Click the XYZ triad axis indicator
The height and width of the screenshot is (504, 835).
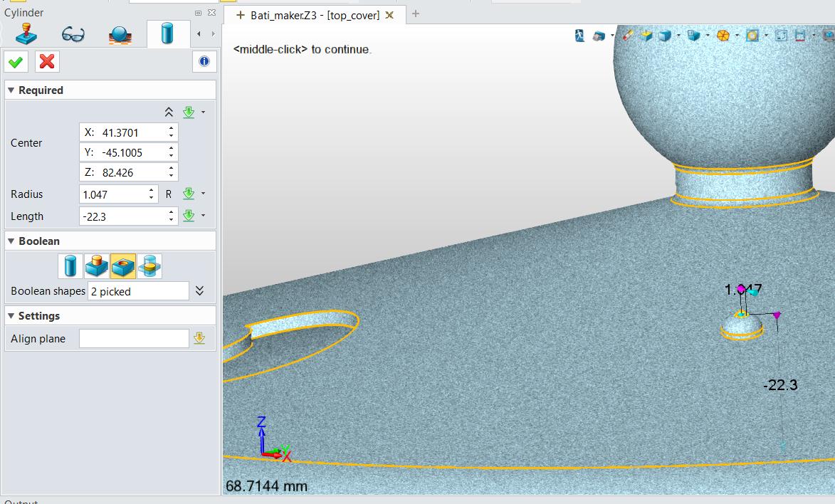(x=273, y=439)
